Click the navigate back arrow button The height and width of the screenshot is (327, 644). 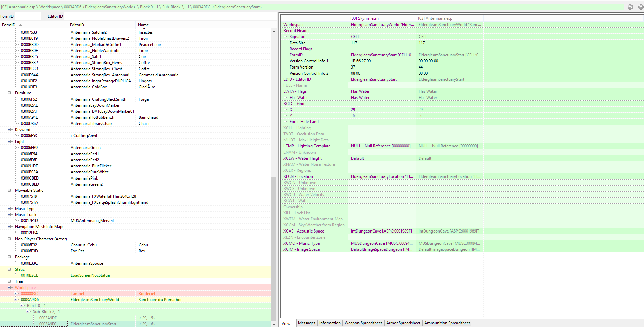[x=630, y=7]
